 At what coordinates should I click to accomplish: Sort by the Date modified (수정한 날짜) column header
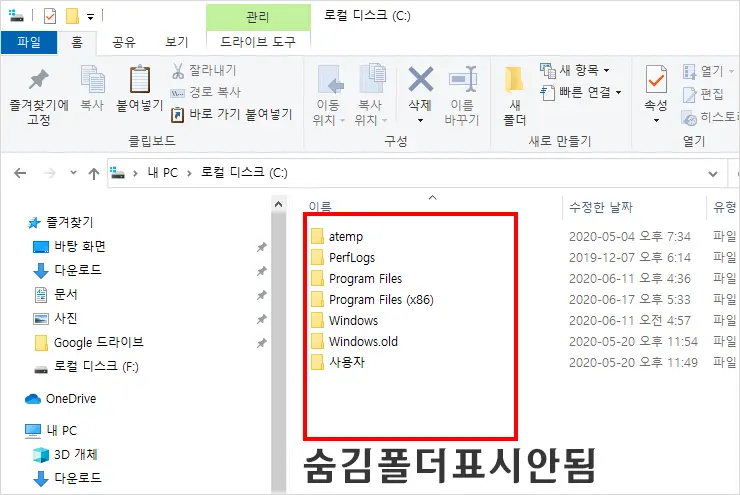click(601, 207)
